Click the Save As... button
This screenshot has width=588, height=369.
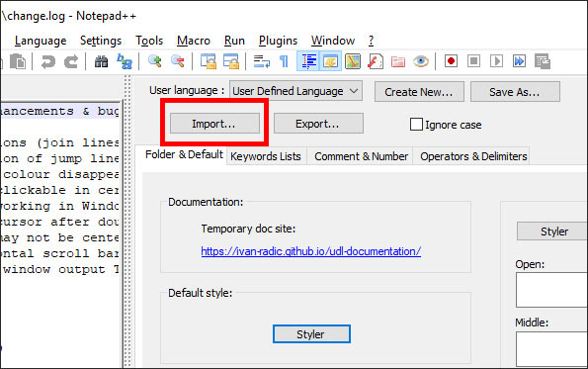[x=515, y=92]
